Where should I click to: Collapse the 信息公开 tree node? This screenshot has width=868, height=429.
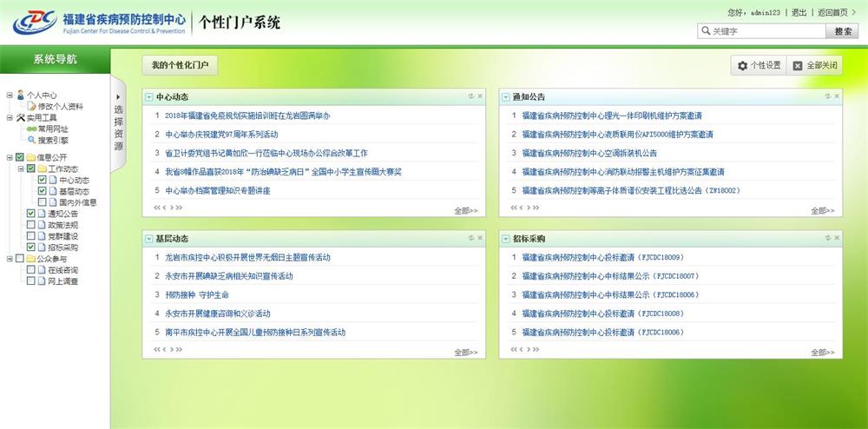pyautogui.click(x=8, y=157)
